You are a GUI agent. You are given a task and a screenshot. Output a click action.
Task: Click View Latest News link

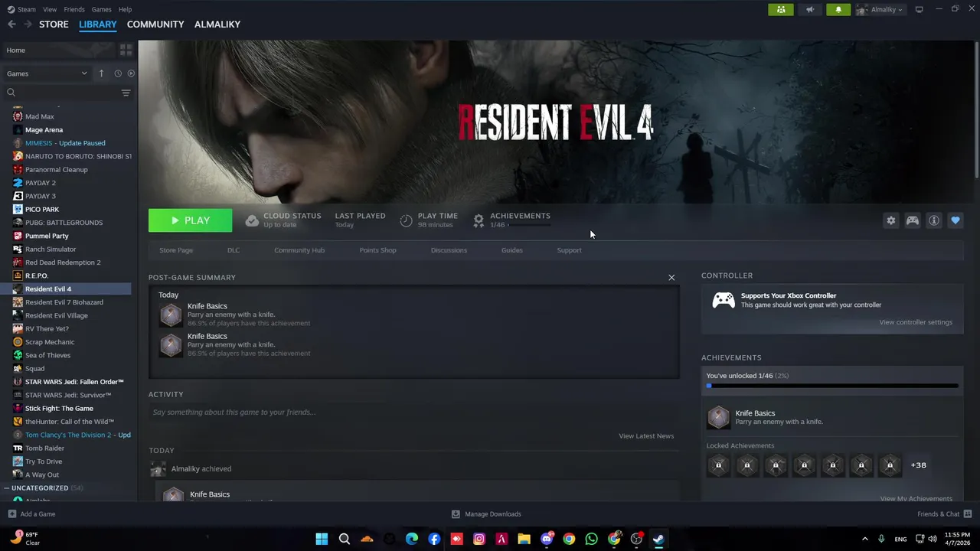pos(646,436)
